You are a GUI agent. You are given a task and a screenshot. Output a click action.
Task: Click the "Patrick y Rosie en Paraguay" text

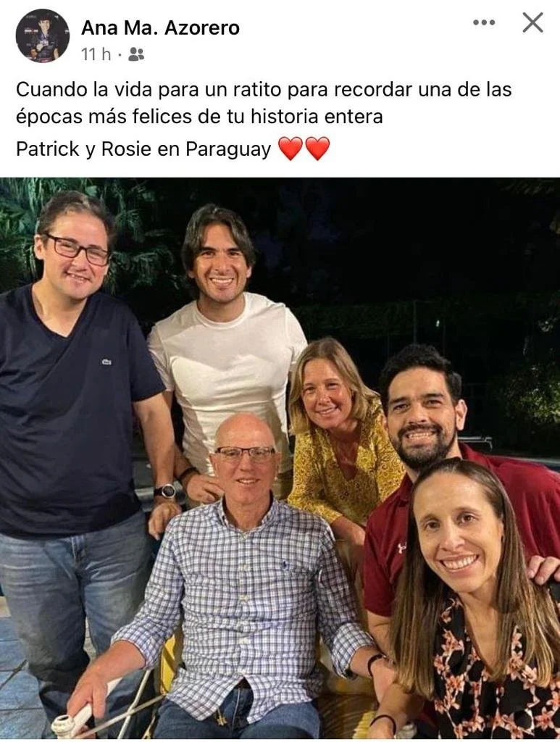pyautogui.click(x=143, y=149)
